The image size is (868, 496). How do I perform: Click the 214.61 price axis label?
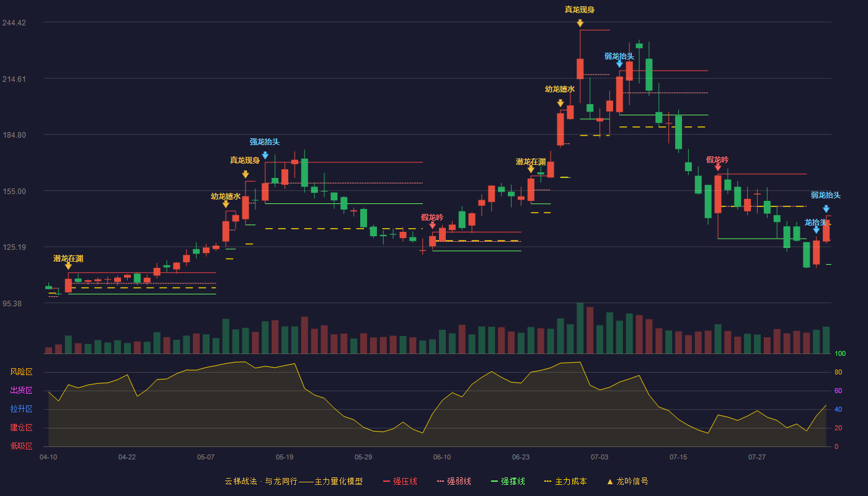click(x=14, y=79)
